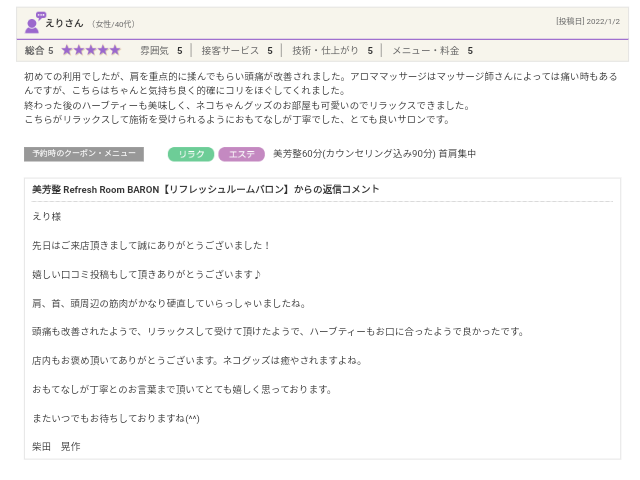640x480 pixels.
Task: Click the green リラク tag
Action: [x=190, y=154]
